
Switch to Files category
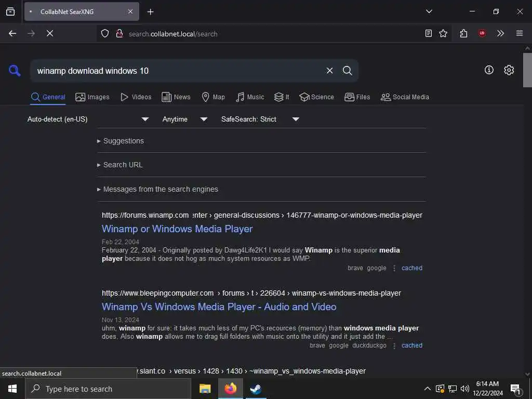357,97
